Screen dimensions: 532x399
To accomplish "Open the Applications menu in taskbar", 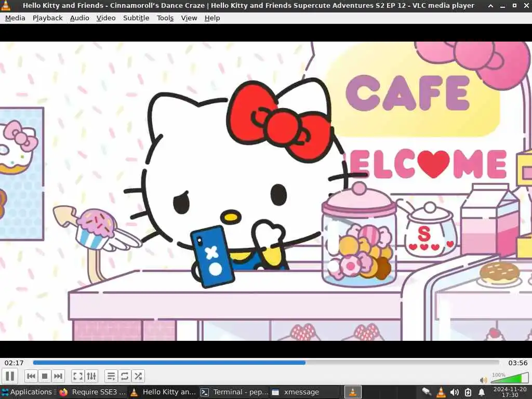I will [x=29, y=392].
